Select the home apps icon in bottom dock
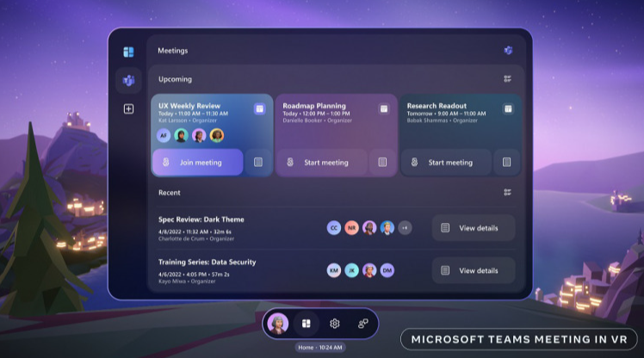This screenshot has width=644, height=358. 307,324
